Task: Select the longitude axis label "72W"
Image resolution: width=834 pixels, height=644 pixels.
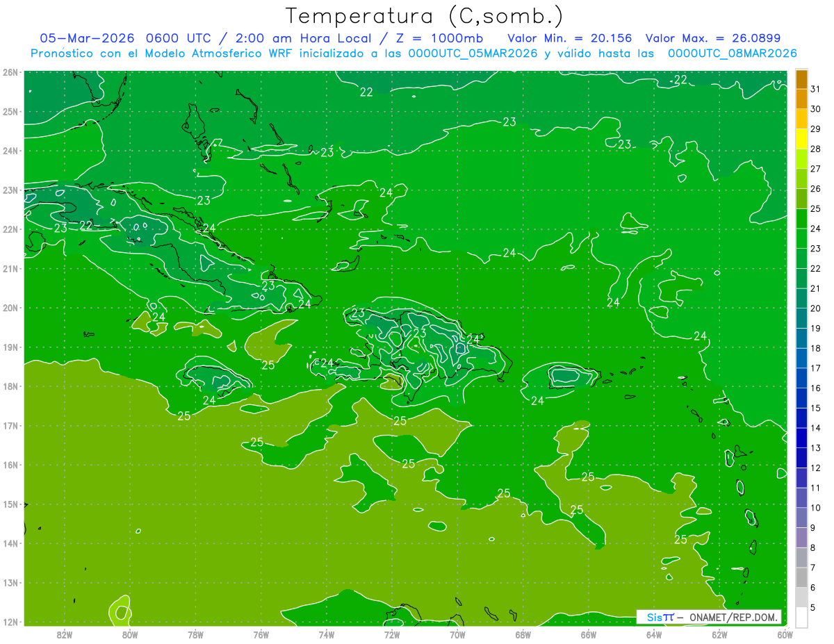Action: [x=392, y=634]
